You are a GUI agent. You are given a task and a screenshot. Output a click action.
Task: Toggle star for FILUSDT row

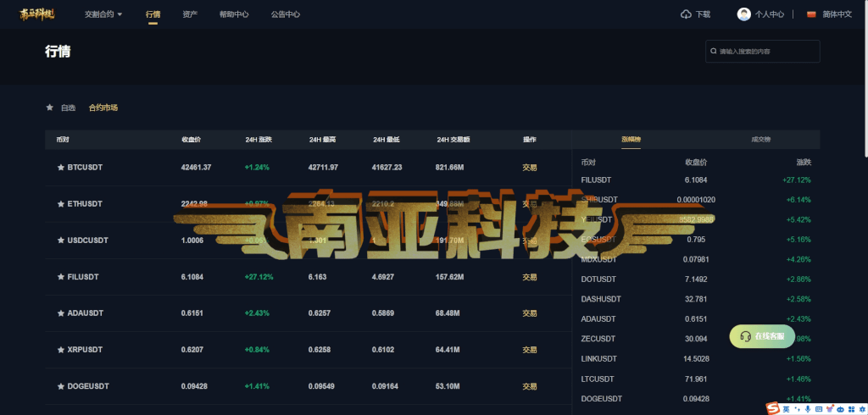point(61,277)
